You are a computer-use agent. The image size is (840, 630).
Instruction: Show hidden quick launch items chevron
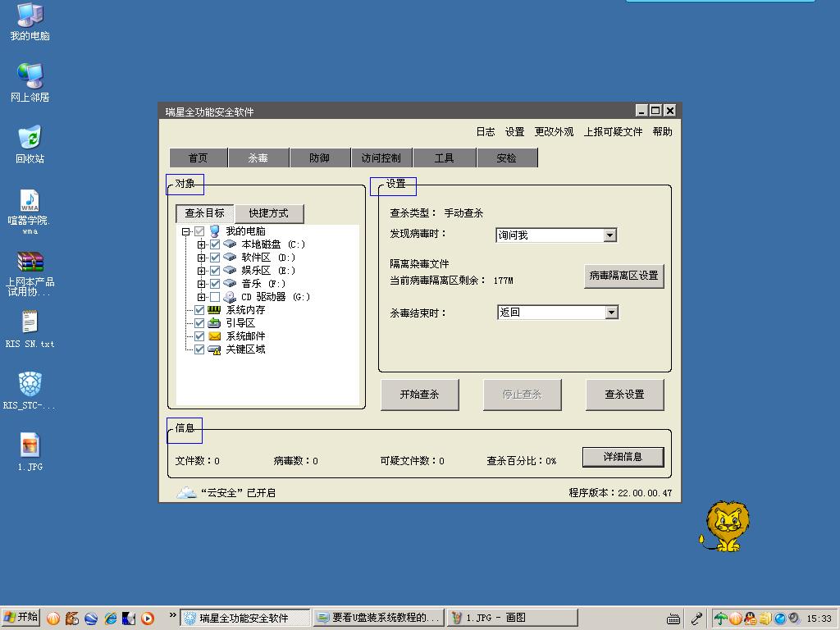point(172,615)
